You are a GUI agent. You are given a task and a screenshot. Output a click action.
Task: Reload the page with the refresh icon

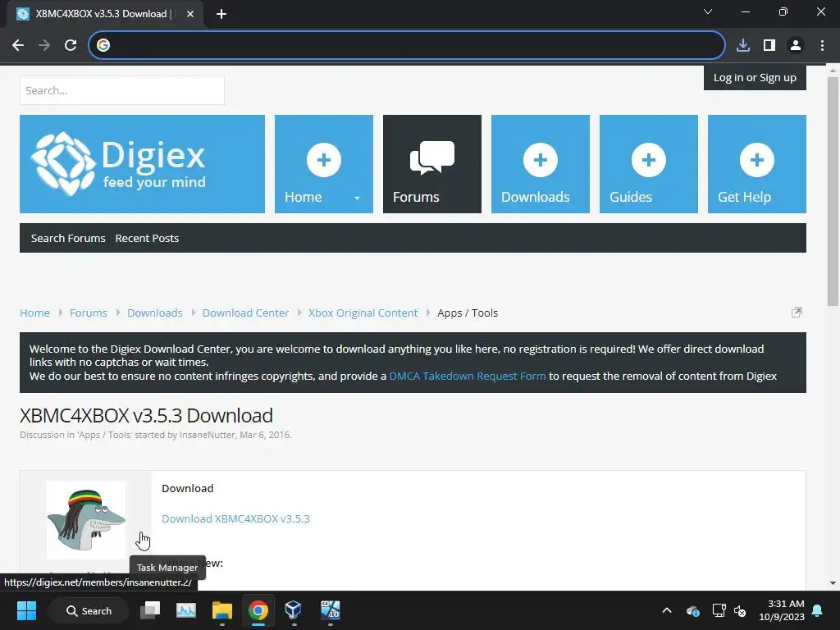click(x=71, y=45)
